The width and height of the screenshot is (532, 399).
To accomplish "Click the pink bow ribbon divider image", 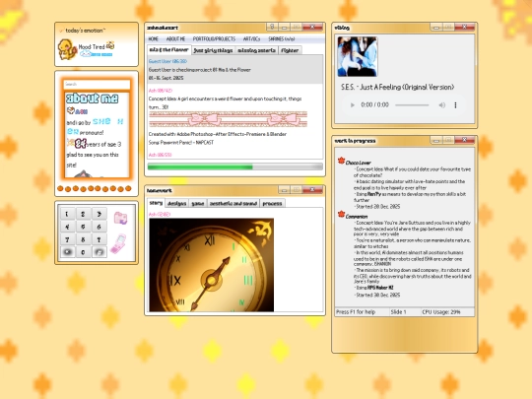I will point(228,119).
